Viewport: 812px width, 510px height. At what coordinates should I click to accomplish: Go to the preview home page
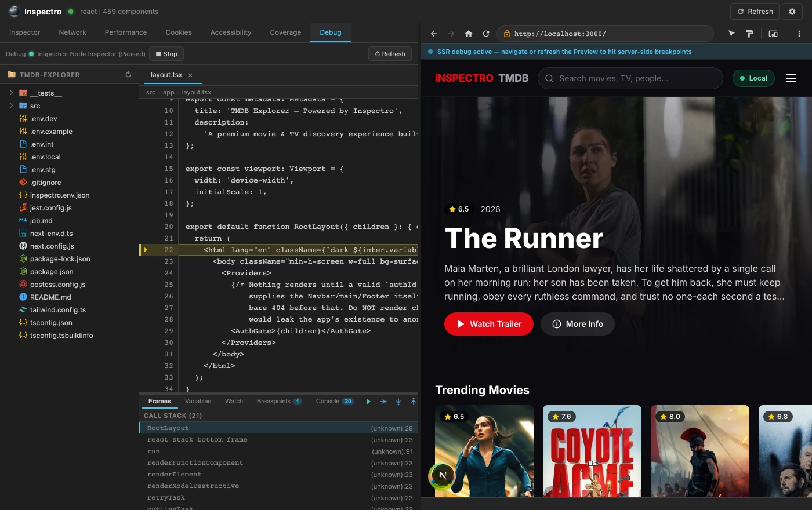click(x=469, y=34)
